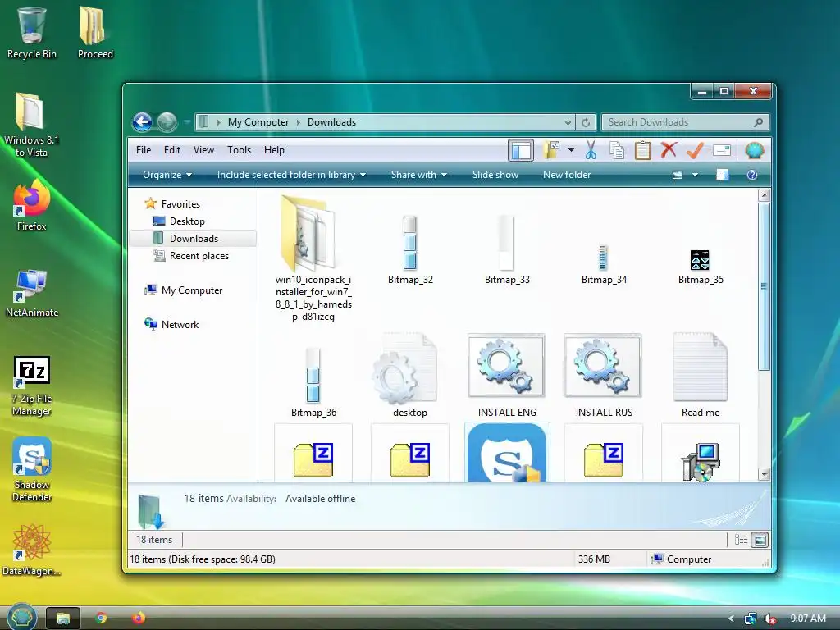Click the Rename toolbar icon
840x630 pixels.
[x=722, y=151]
